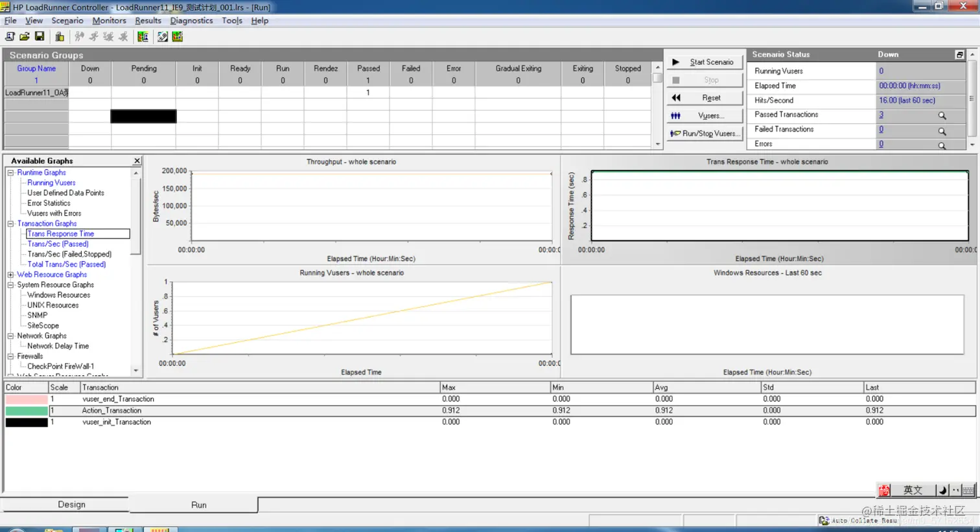Image resolution: width=980 pixels, height=532 pixels.
Task: Open the Scenario menu
Action: (x=67, y=21)
